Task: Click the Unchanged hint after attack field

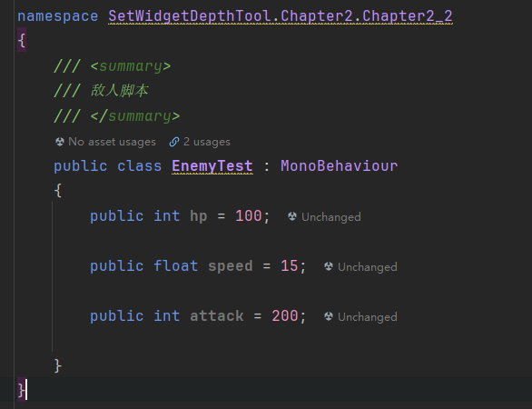Action: (368, 316)
